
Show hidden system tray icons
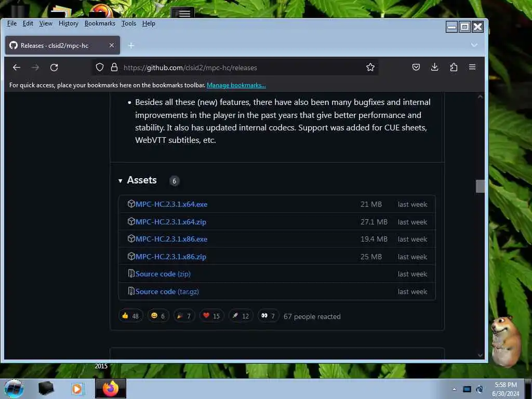click(454, 389)
